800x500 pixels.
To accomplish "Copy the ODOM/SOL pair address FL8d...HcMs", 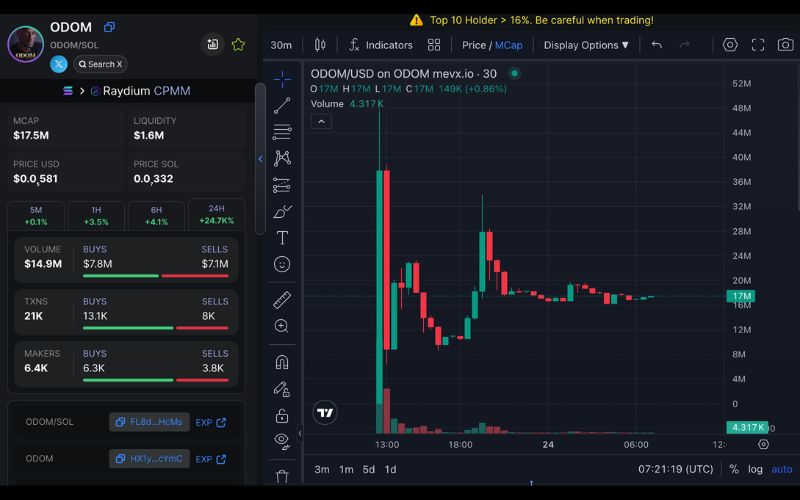I will point(149,422).
